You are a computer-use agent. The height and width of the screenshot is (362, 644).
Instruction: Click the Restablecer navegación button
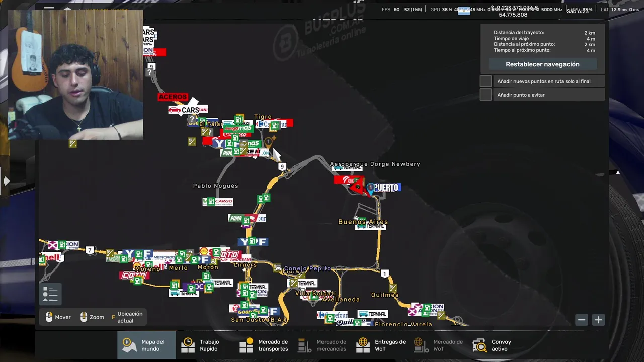[x=542, y=64]
